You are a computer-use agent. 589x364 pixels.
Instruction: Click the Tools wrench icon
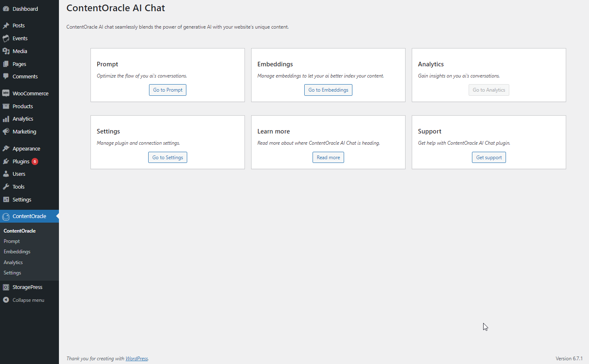click(x=6, y=187)
